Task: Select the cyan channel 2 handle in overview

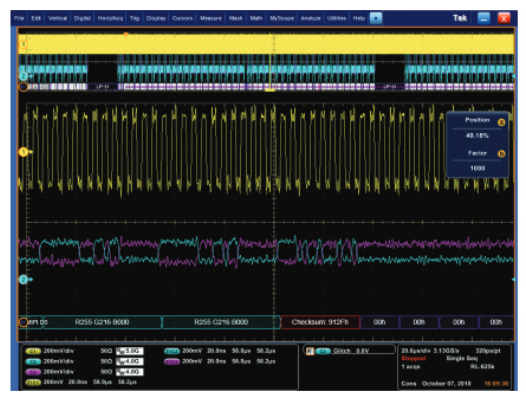Action: point(23,77)
